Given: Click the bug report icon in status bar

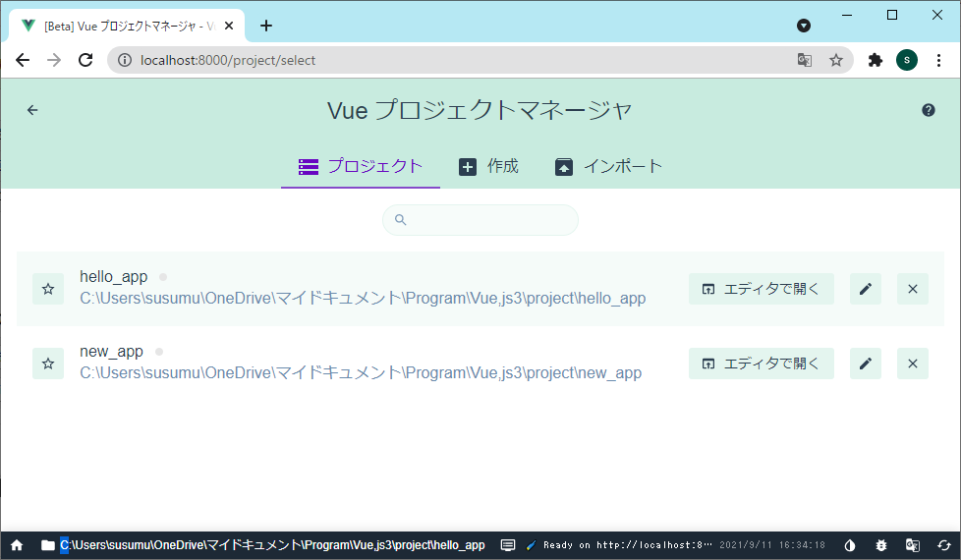Looking at the screenshot, I should [881, 545].
